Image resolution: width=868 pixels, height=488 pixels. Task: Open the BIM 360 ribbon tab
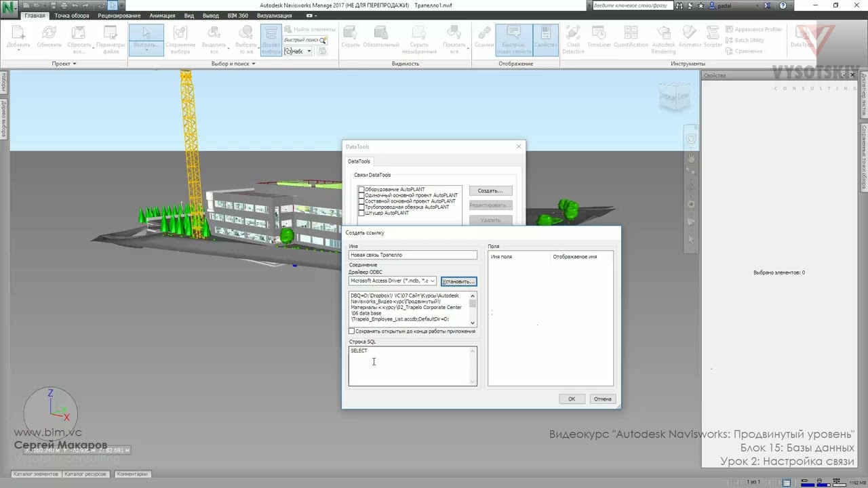tap(238, 16)
